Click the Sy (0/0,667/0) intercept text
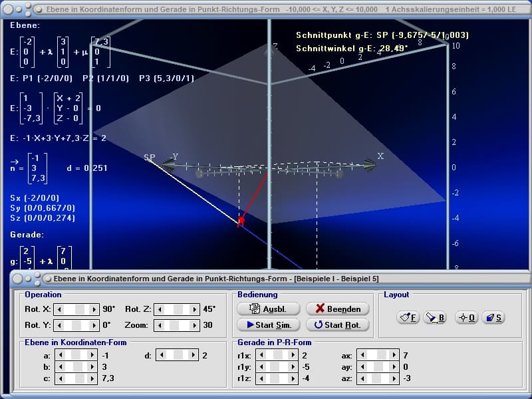The width and height of the screenshot is (532, 399). pos(43,208)
